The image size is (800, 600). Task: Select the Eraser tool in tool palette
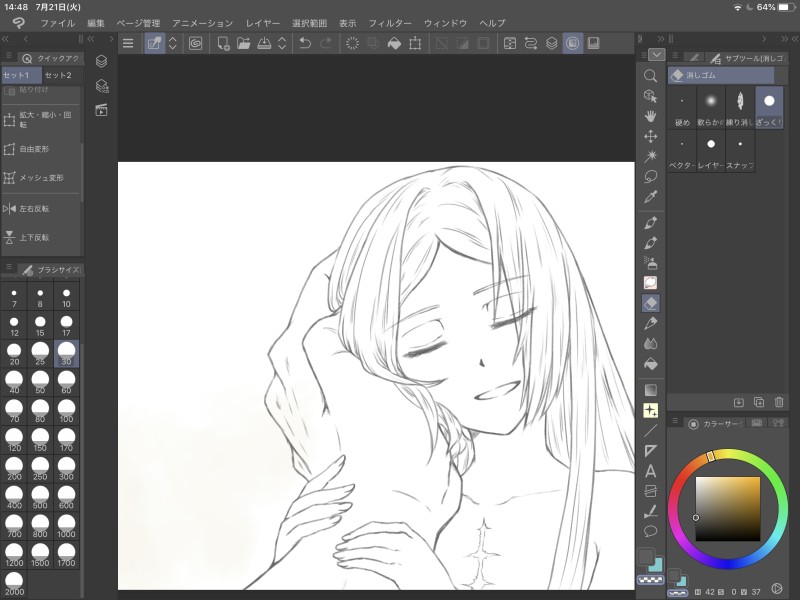(651, 304)
